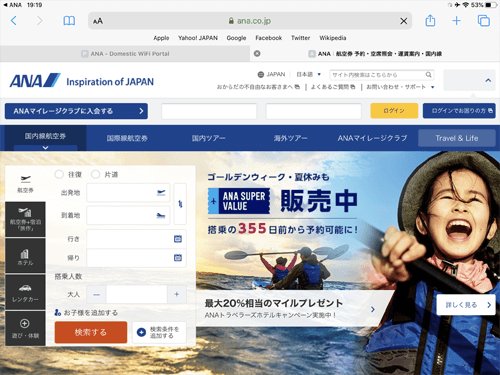This screenshot has width=500, height=375.
Task: Expand the お問い合わせ・サポート dropdown
Action: point(400,87)
